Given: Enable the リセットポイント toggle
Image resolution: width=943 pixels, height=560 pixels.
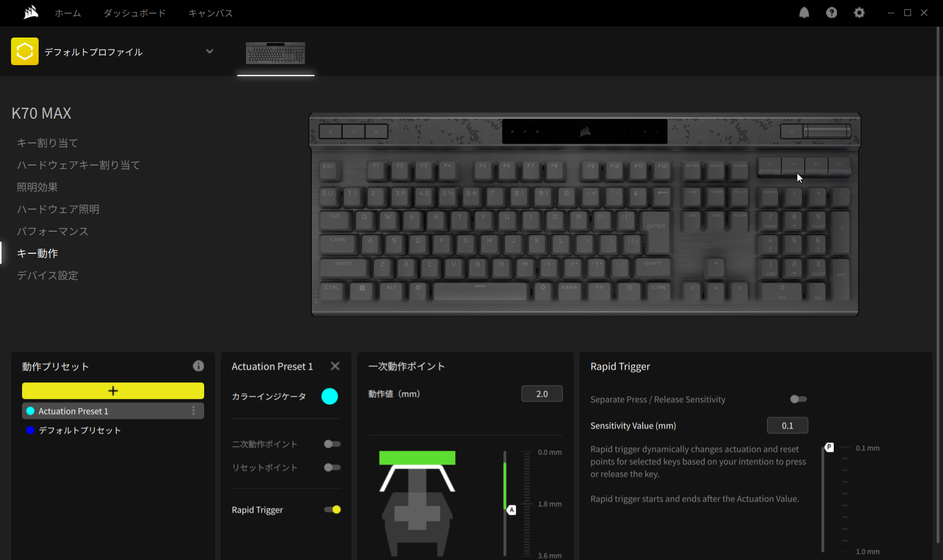Looking at the screenshot, I should [x=332, y=467].
